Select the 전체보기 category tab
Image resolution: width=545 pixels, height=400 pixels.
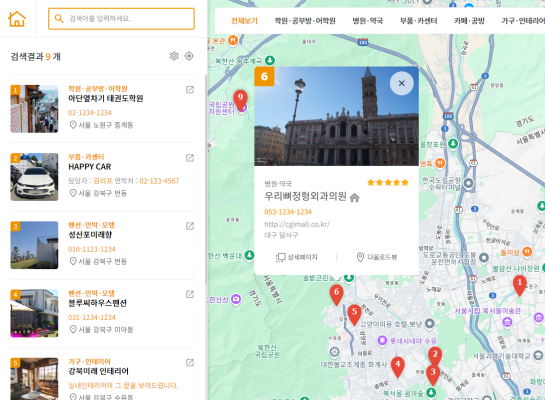(244, 21)
